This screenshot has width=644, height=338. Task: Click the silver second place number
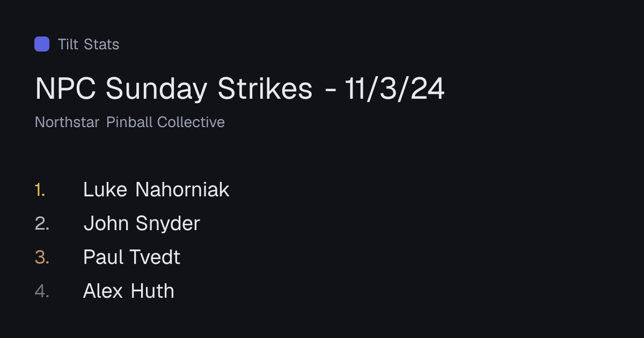(x=42, y=223)
